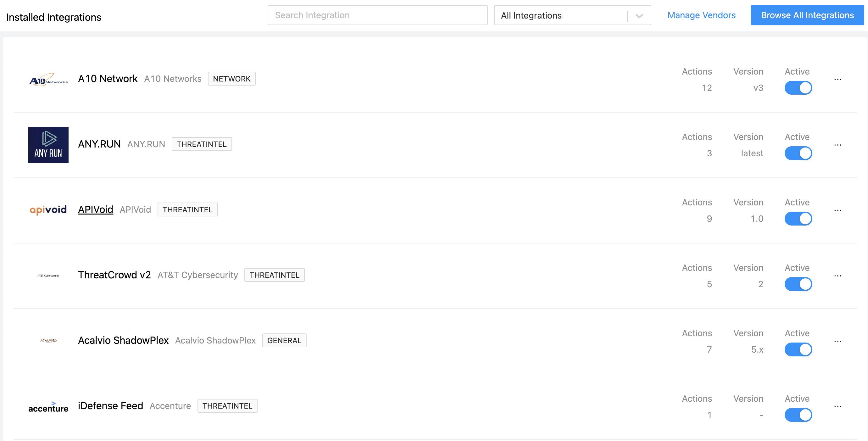This screenshot has width=868, height=441.
Task: Open the ellipsis menu for APIVoid
Action: 838,210
